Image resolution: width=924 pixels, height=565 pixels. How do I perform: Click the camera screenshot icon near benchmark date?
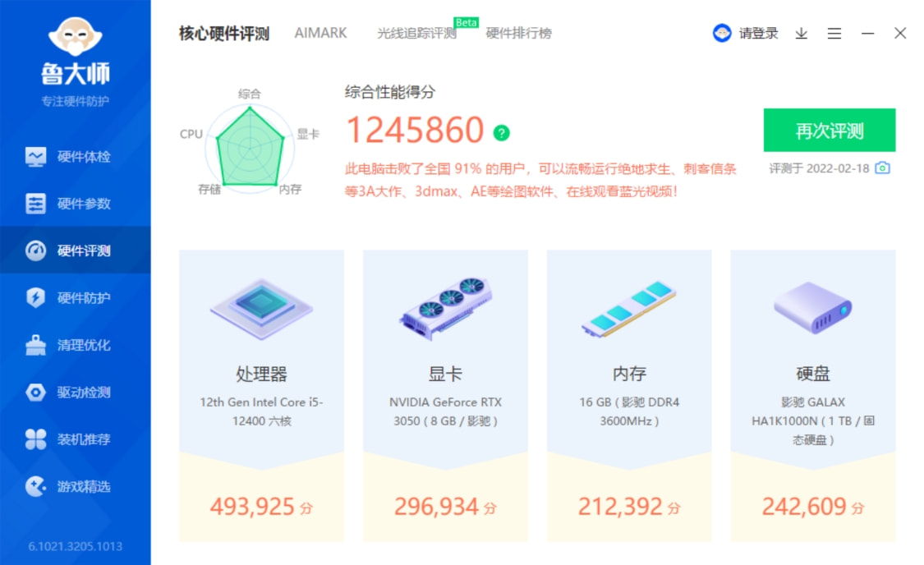pyautogui.click(x=883, y=167)
